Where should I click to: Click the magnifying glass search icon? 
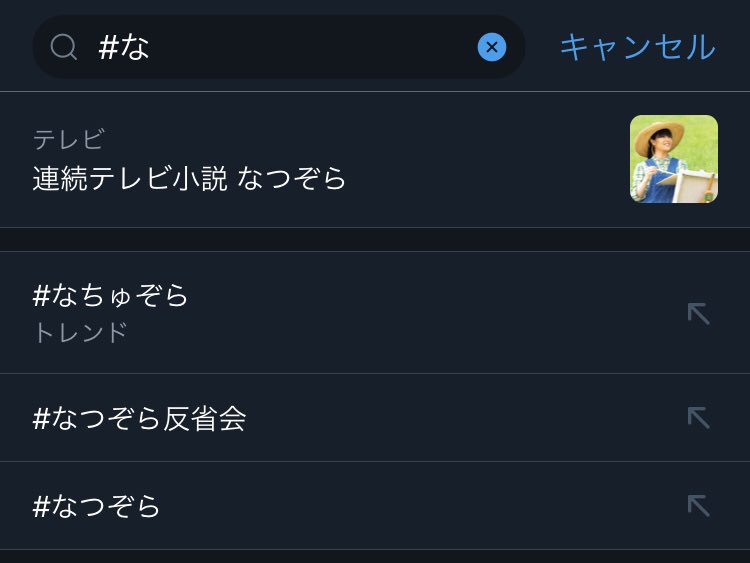point(64,47)
